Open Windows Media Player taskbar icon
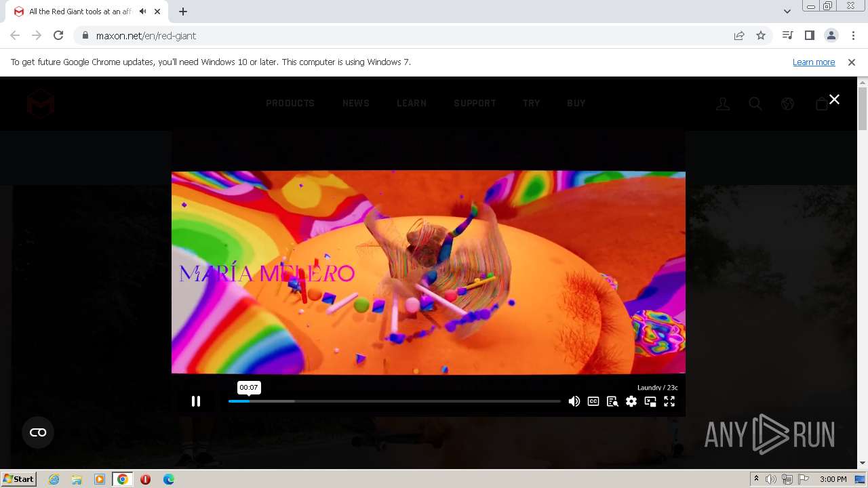The height and width of the screenshot is (488, 868). tap(100, 479)
